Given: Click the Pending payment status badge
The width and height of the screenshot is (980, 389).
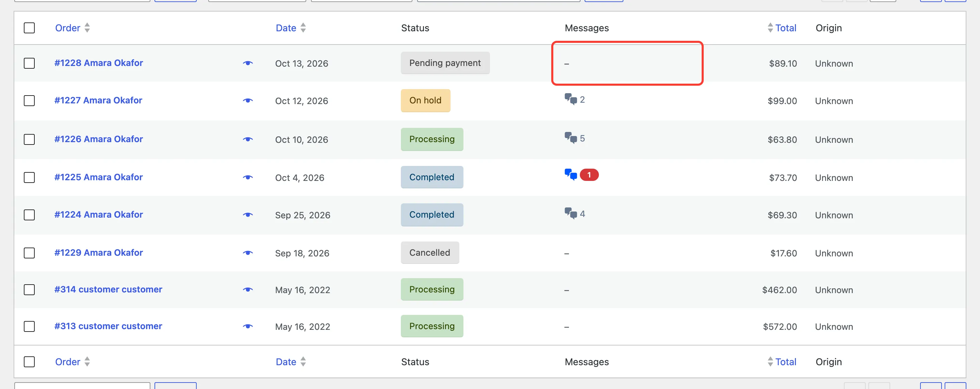Looking at the screenshot, I should 445,63.
